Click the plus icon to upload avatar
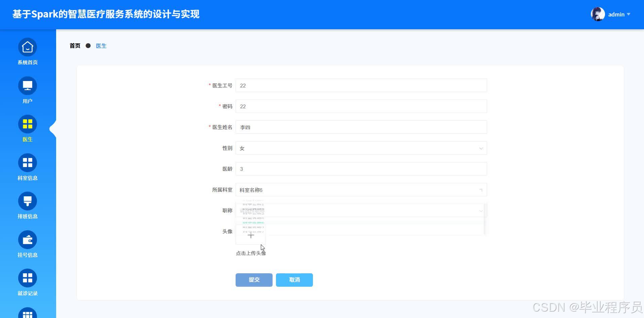The height and width of the screenshot is (318, 644). [x=251, y=235]
